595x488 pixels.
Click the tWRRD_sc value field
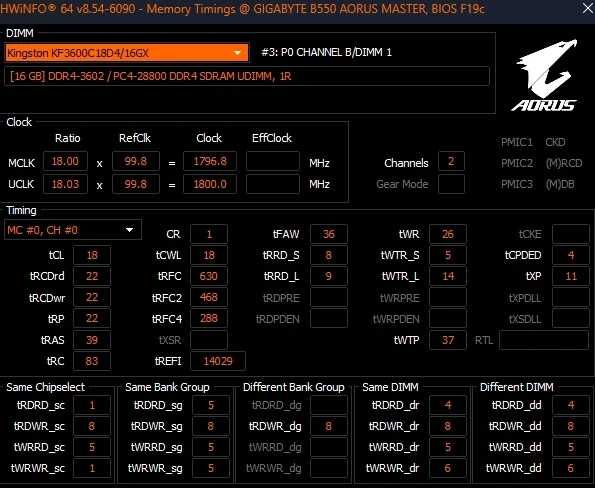pyautogui.click(x=92, y=447)
